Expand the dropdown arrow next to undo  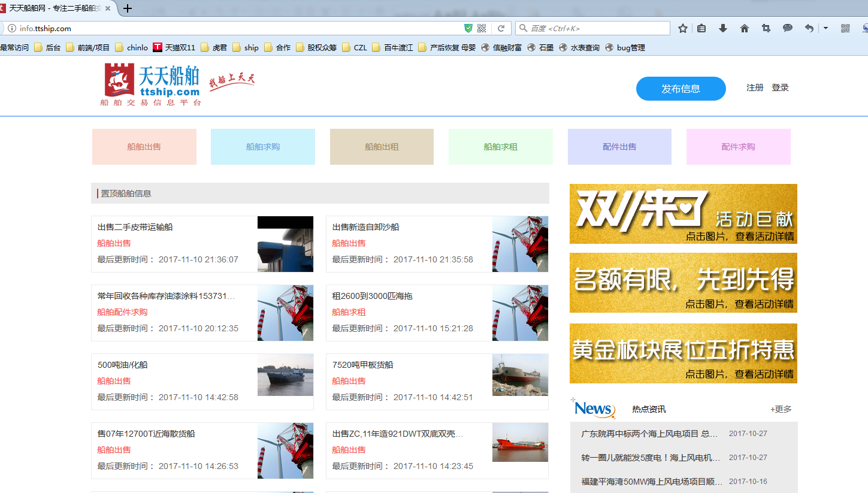click(825, 28)
